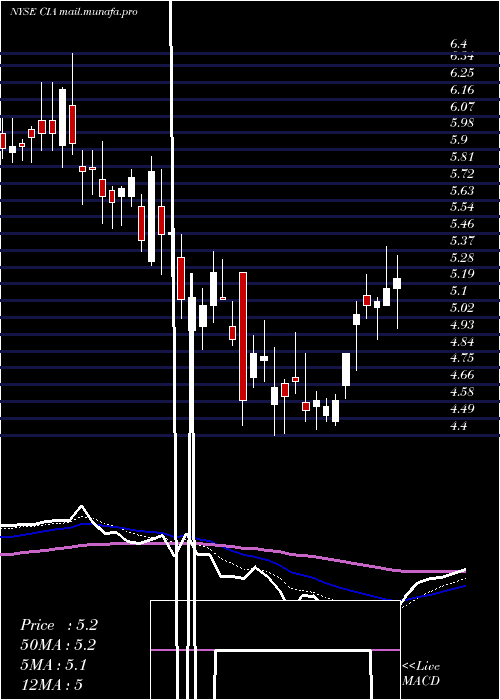Select the 4.66 price axis label
Viewport: 500px width, 700px height.
pyautogui.click(x=462, y=375)
